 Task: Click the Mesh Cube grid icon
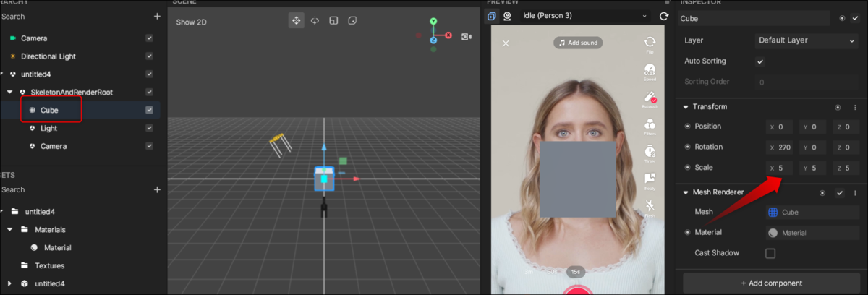coord(773,213)
